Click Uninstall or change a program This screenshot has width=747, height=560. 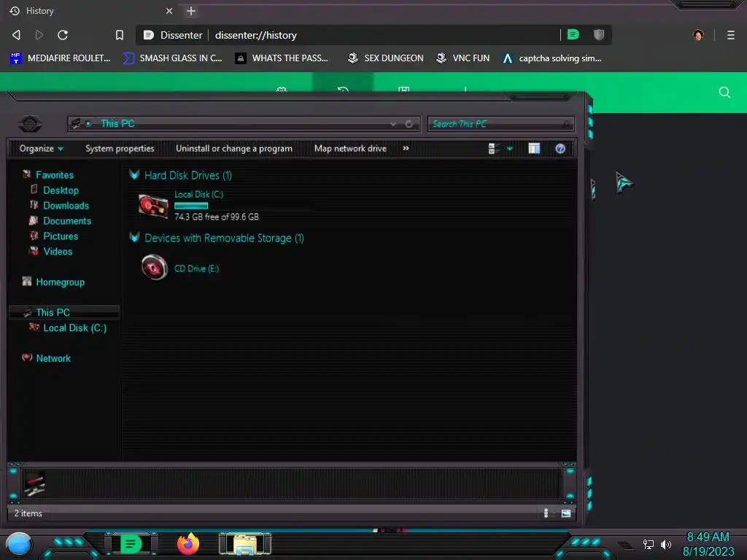[234, 149]
